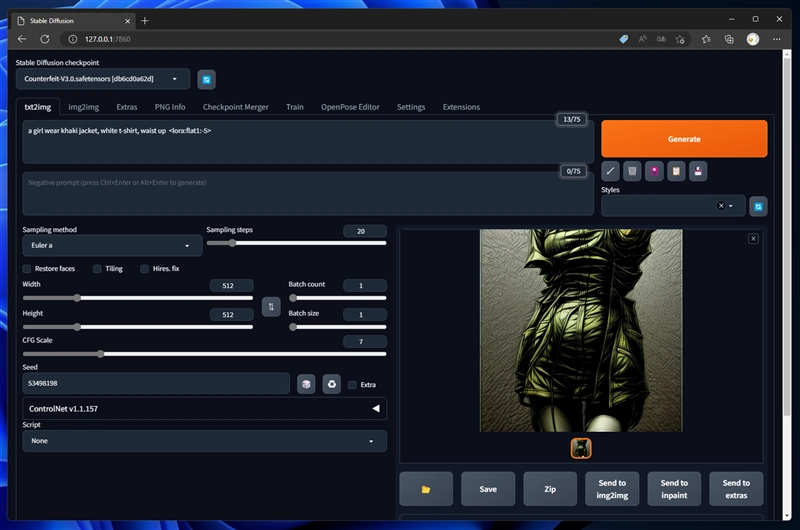Switch to the img2img tab
Screen dimensions: 800x530
pyautogui.click(x=83, y=107)
